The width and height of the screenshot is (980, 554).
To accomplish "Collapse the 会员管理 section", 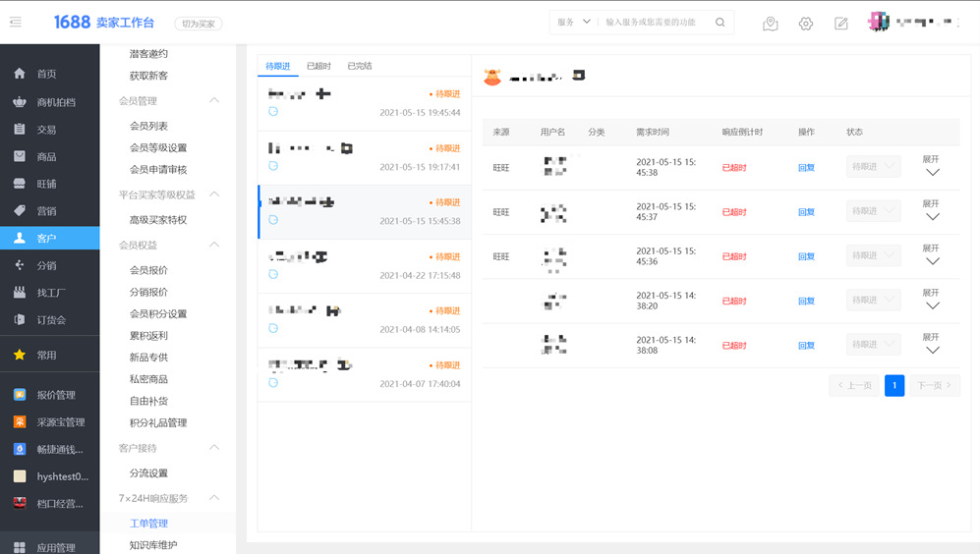I will 213,101.
